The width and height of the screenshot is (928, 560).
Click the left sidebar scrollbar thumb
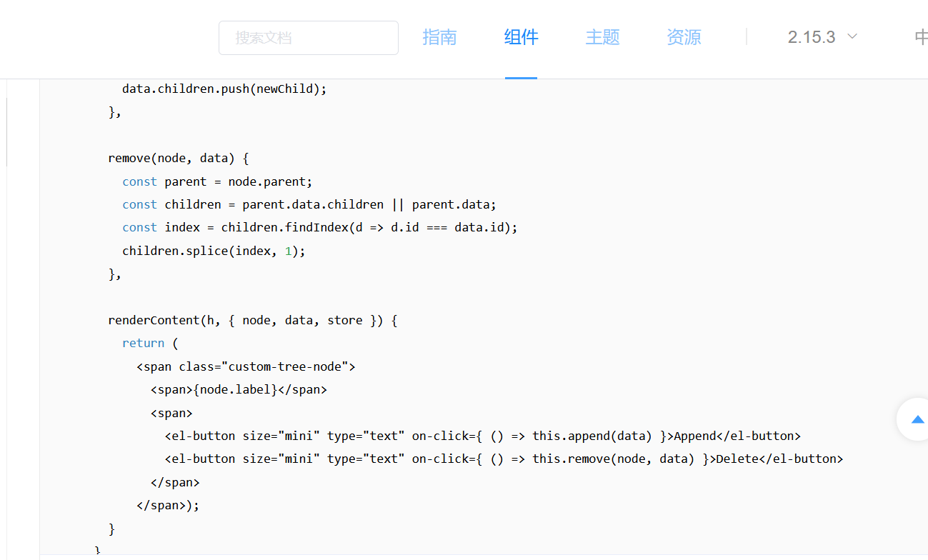click(x=6, y=132)
